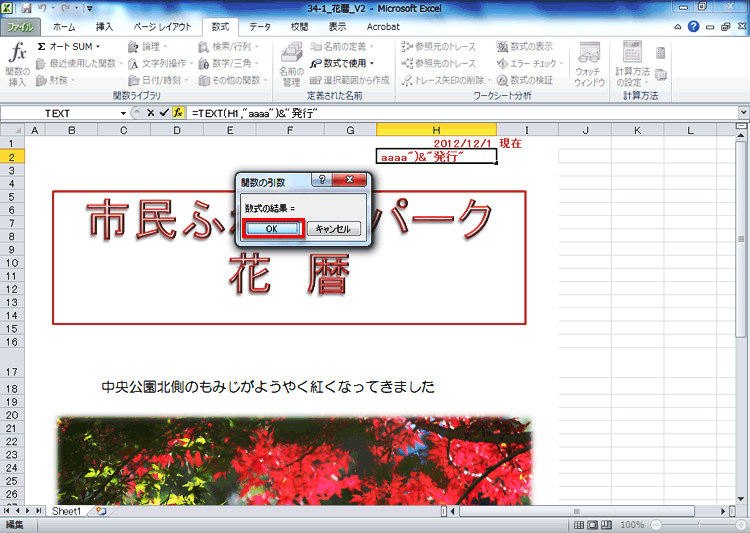Open the ファイル (File) tab
This screenshot has height=533, width=750.
(20, 27)
